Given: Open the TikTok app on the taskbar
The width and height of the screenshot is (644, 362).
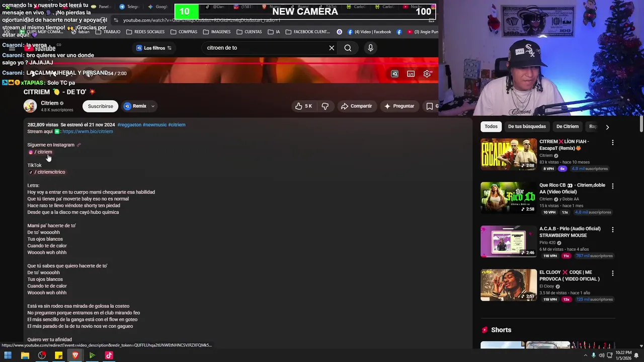Looking at the screenshot, I should (x=109, y=355).
